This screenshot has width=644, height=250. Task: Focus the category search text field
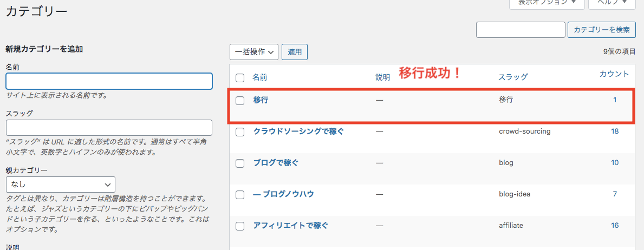click(521, 30)
